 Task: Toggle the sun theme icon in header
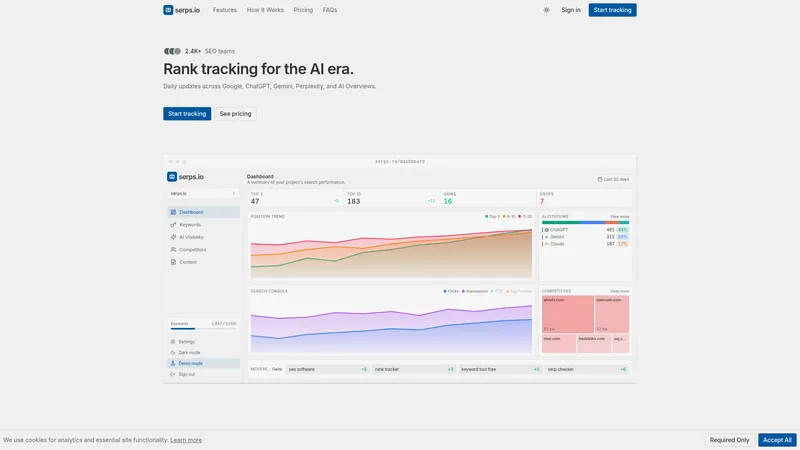546,10
